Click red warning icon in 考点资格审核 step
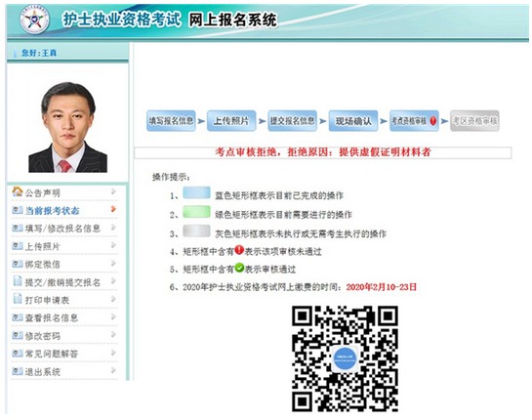 [x=433, y=120]
